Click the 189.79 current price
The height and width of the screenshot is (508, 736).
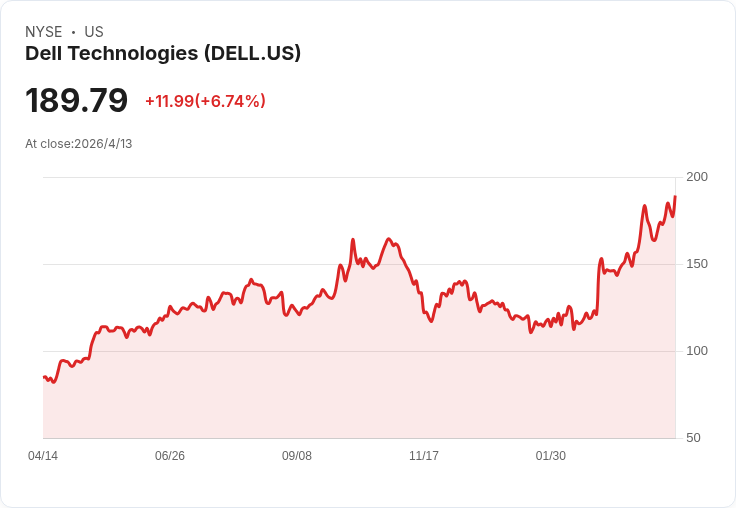(x=76, y=100)
